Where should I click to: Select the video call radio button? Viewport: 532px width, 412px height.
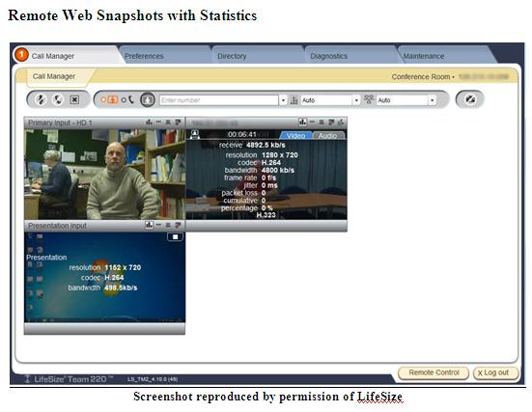click(x=103, y=100)
